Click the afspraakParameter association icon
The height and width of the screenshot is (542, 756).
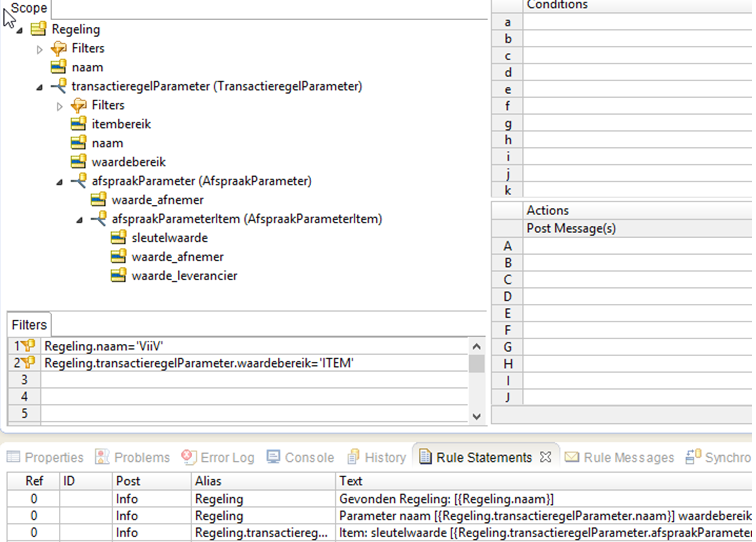coord(79,181)
